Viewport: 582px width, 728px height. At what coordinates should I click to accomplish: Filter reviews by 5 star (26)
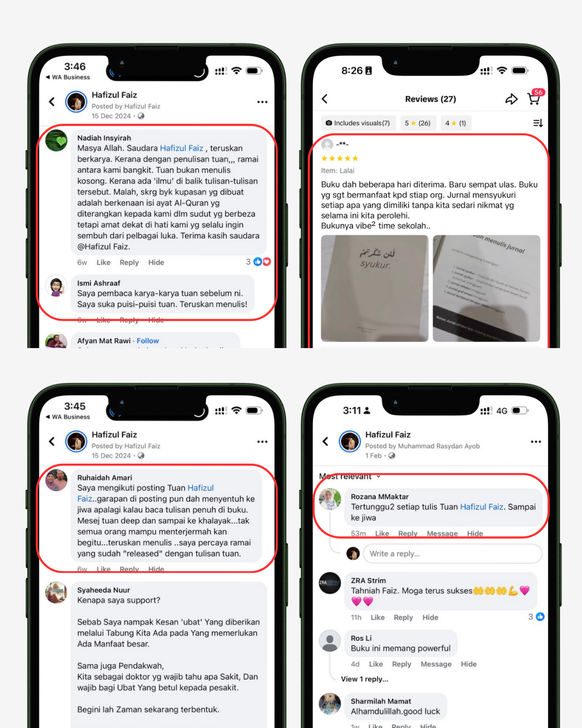tap(418, 123)
